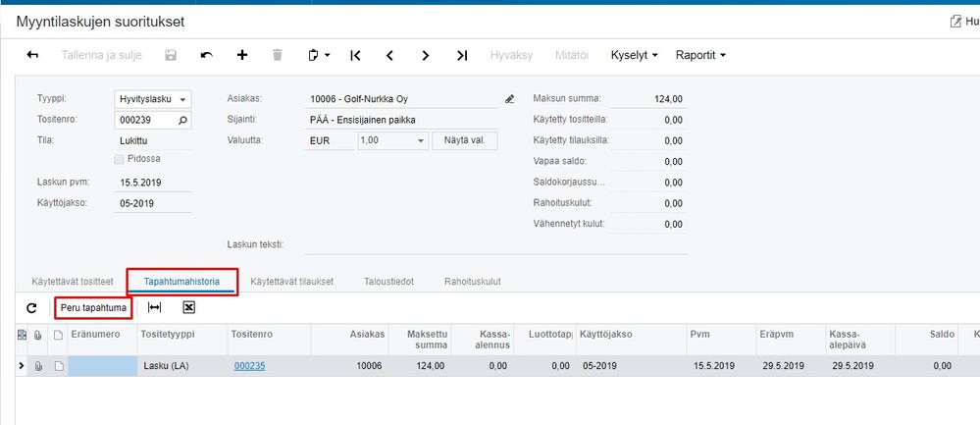The height and width of the screenshot is (425, 980).
Task: Open the clipboard copy-paste menu
Action: click(319, 55)
